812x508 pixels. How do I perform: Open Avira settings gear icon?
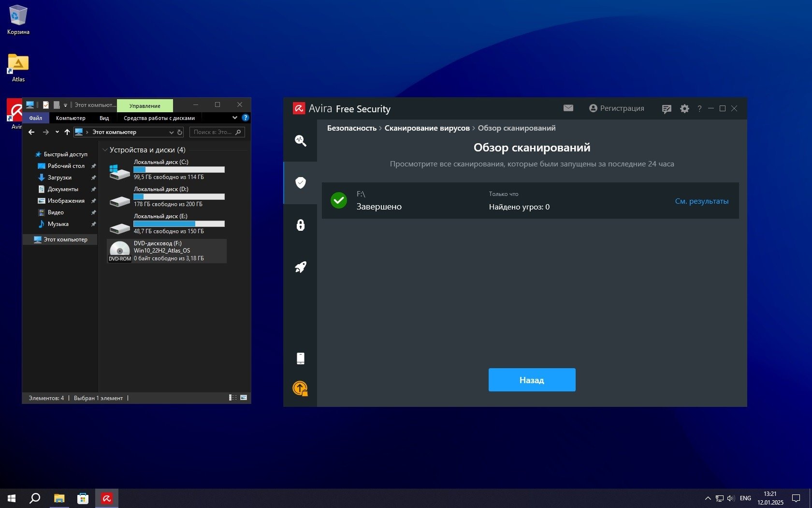coord(684,109)
